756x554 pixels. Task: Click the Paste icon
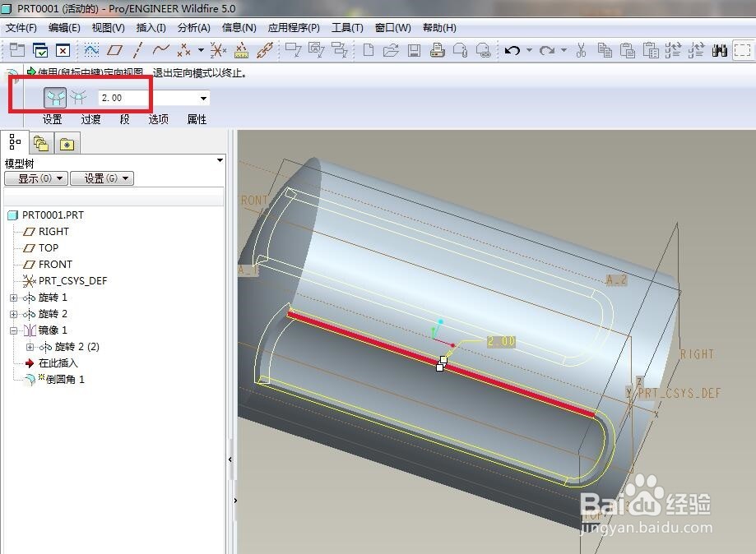628,49
